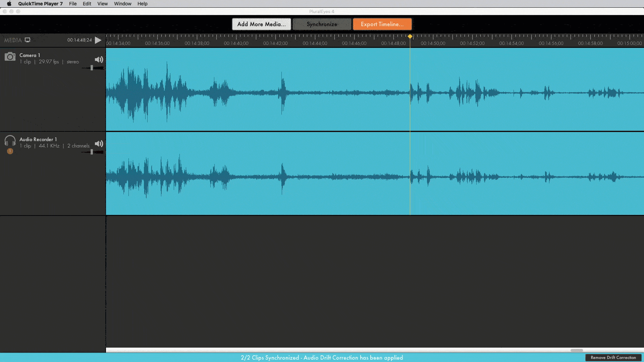This screenshot has width=644, height=362.
Task: Click Camera 1 volume slider handle
Action: (x=92, y=68)
